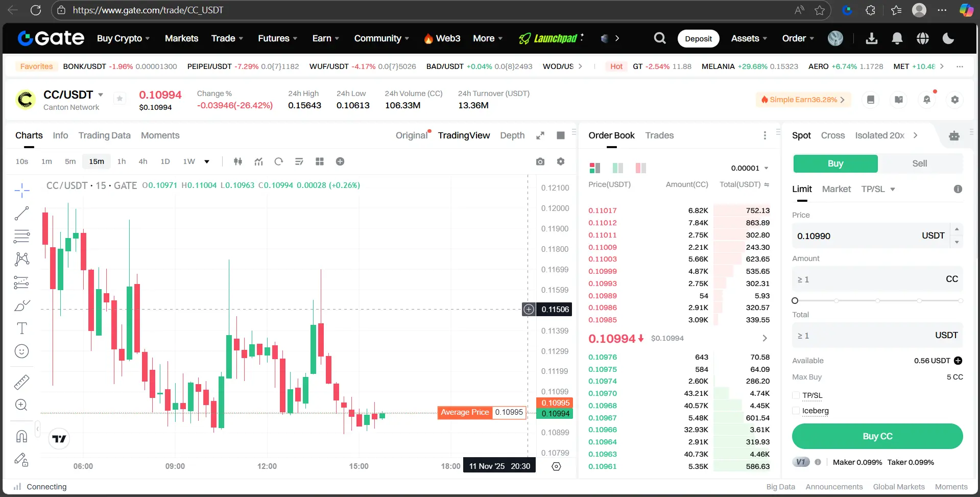This screenshot has height=497, width=980.
Task: Open the Announcements link in footer
Action: (834, 487)
